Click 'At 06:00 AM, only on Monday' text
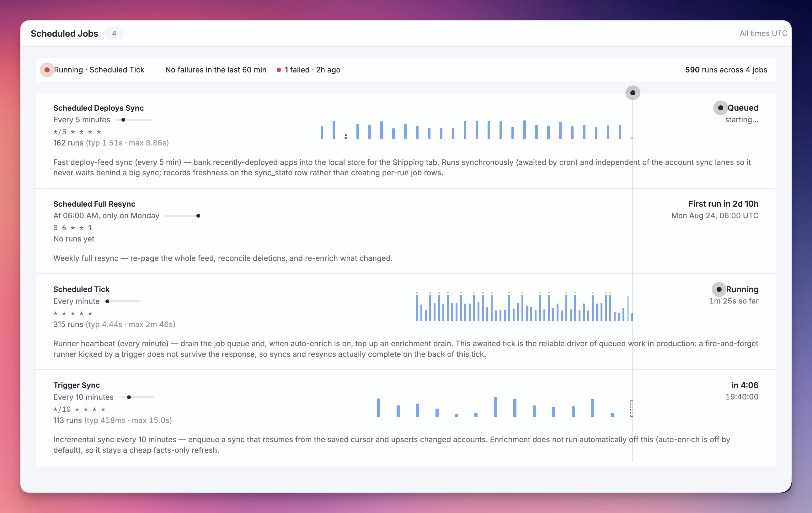This screenshot has height=513, width=812. (106, 216)
